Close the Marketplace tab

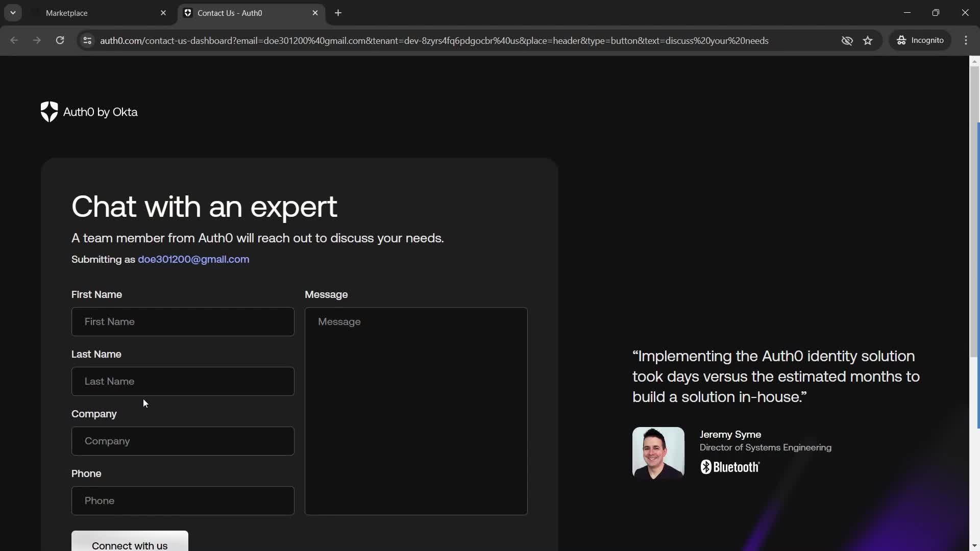click(163, 13)
